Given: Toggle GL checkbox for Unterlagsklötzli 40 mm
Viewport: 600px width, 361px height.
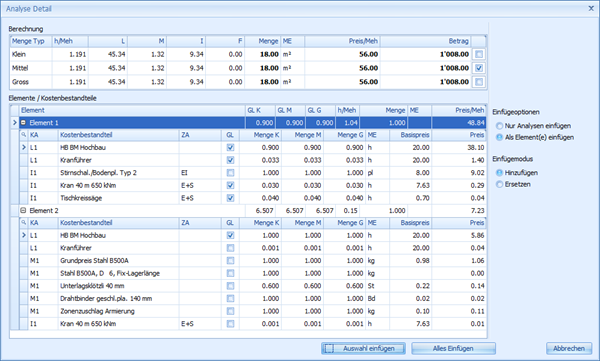Looking at the screenshot, I should 230,286.
